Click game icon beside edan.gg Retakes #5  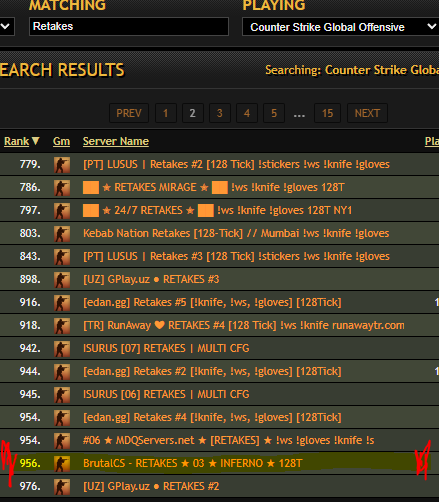[62, 303]
